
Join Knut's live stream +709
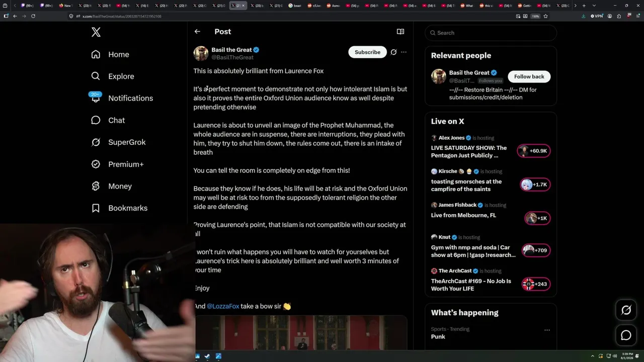(535, 250)
